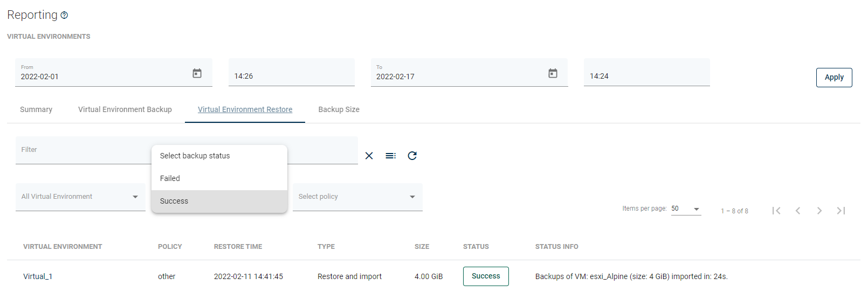Image resolution: width=868 pixels, height=292 pixels.
Task: Click into the Filter text field
Action: point(81,150)
